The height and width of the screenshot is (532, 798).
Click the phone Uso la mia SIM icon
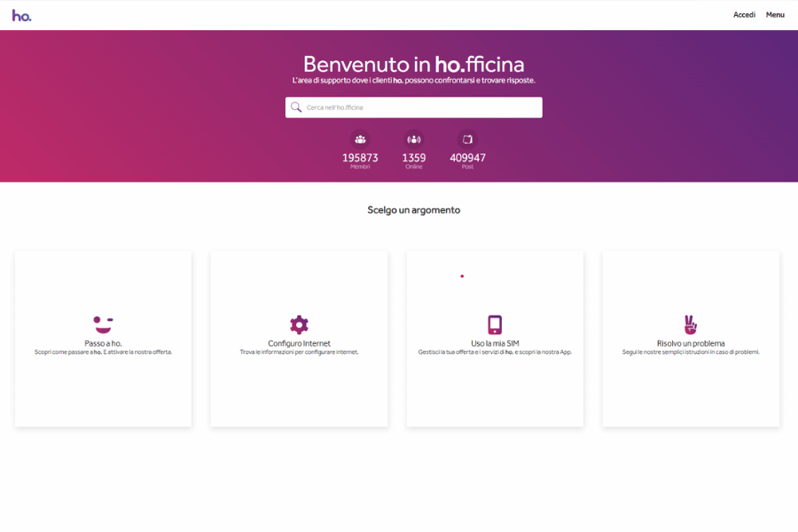pyautogui.click(x=495, y=325)
